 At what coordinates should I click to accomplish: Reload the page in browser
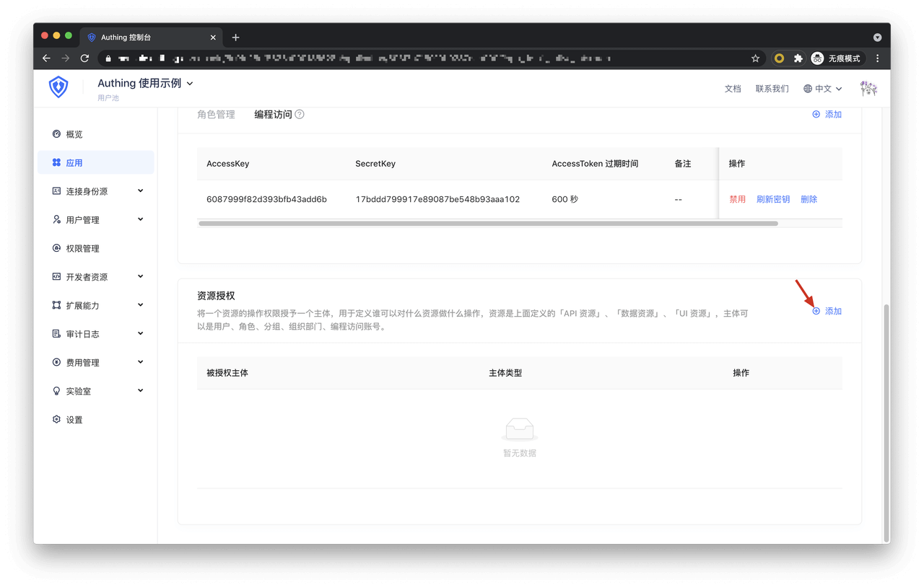click(x=84, y=58)
